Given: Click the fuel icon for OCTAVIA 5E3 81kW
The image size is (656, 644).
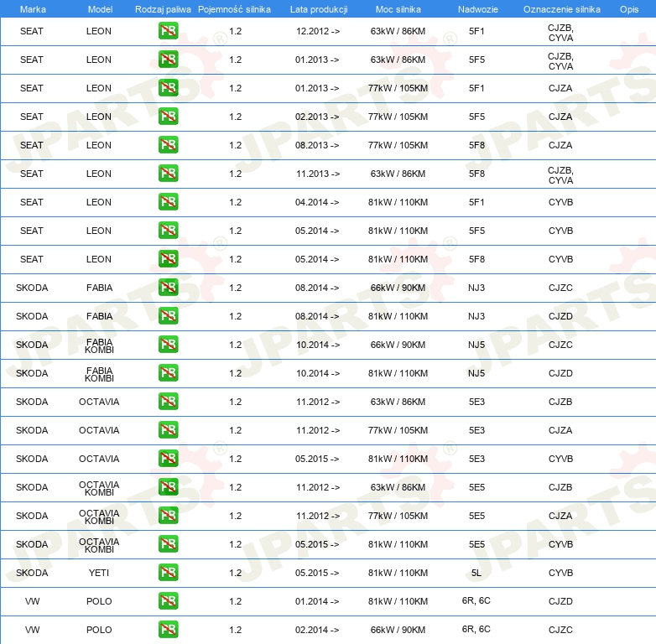Looking at the screenshot, I should 168,459.
